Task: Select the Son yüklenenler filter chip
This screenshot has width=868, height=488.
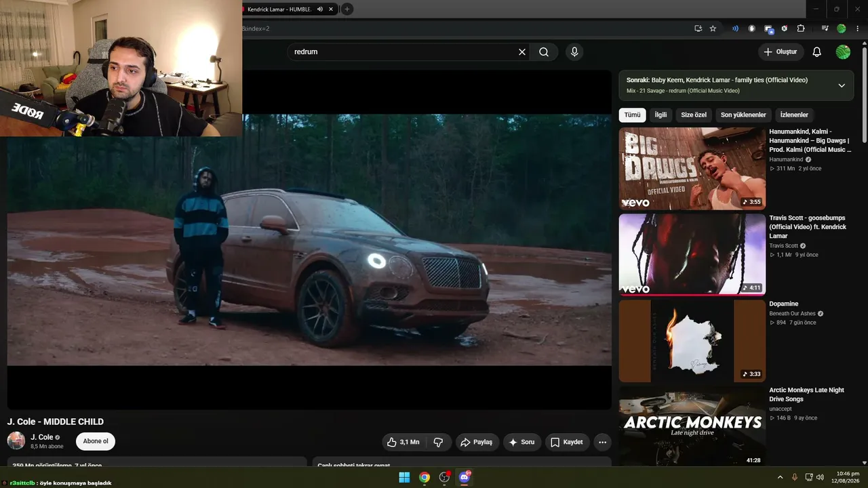Action: pyautogui.click(x=743, y=115)
